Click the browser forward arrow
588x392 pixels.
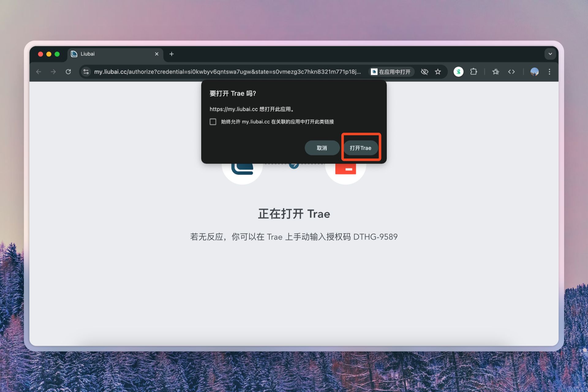point(53,72)
